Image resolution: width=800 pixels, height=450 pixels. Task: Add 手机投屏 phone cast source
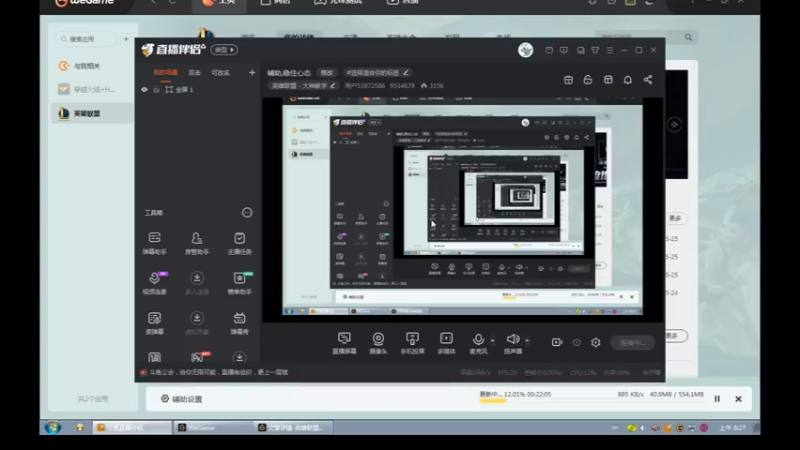(x=412, y=343)
